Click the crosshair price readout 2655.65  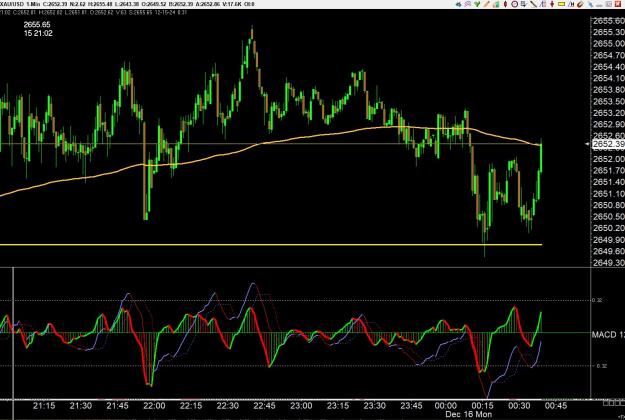(37, 25)
